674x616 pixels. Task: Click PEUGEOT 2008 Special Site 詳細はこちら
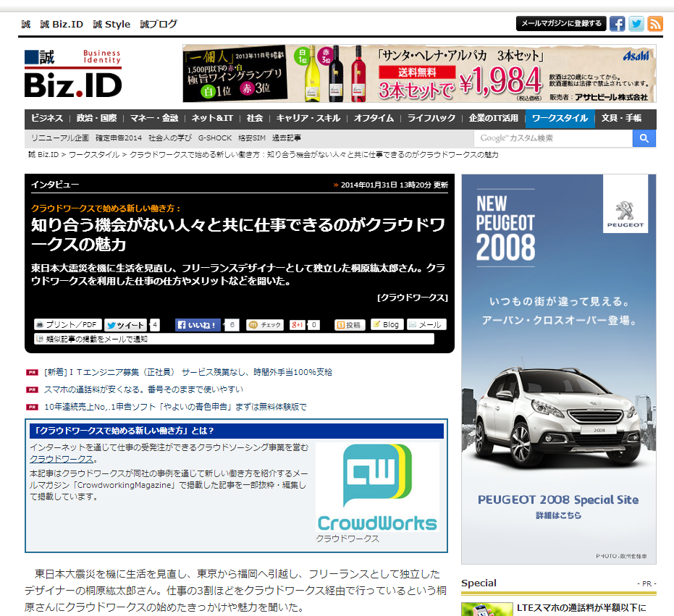[x=558, y=507]
